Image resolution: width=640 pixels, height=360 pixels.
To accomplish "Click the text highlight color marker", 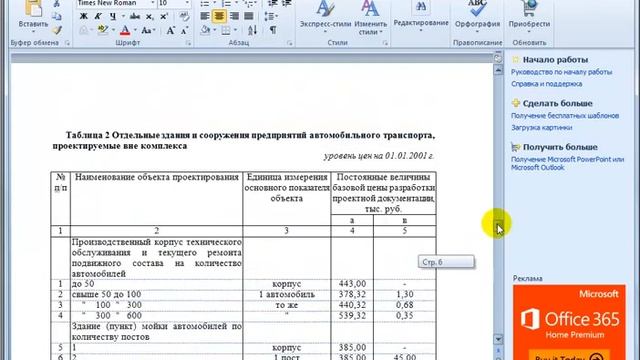I will coord(102,30).
